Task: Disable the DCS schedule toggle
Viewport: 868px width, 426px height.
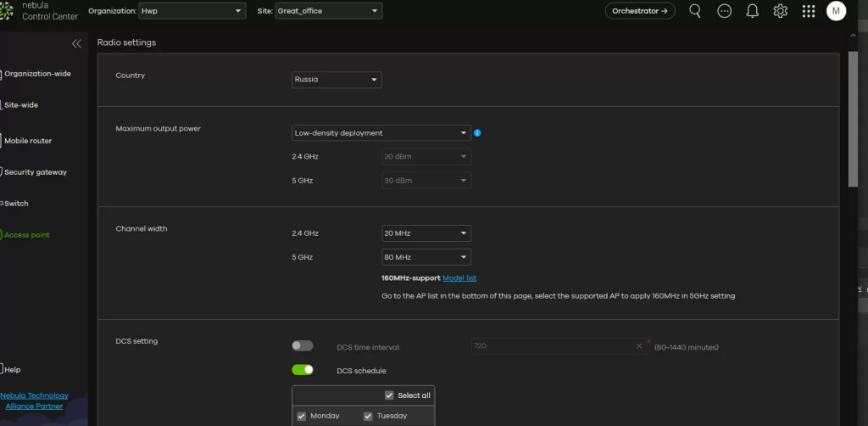Action: [303, 370]
